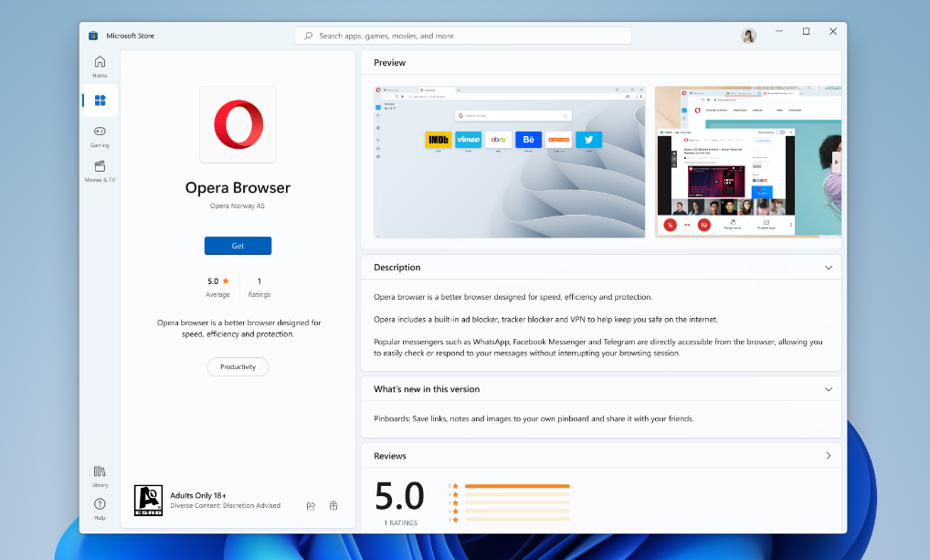The width and height of the screenshot is (930, 560).
Task: Click the Preview section heading
Action: [x=390, y=63]
